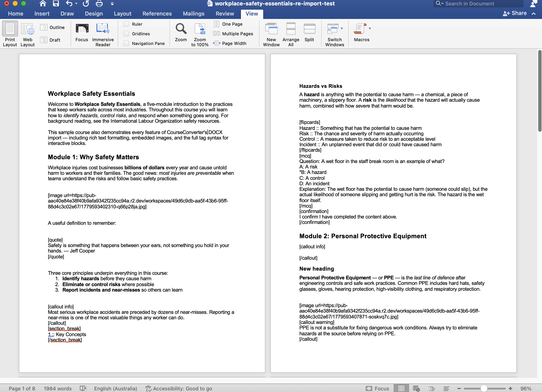542x392 pixels.
Task: Click Focus icon in status bar
Action: [x=369, y=388]
